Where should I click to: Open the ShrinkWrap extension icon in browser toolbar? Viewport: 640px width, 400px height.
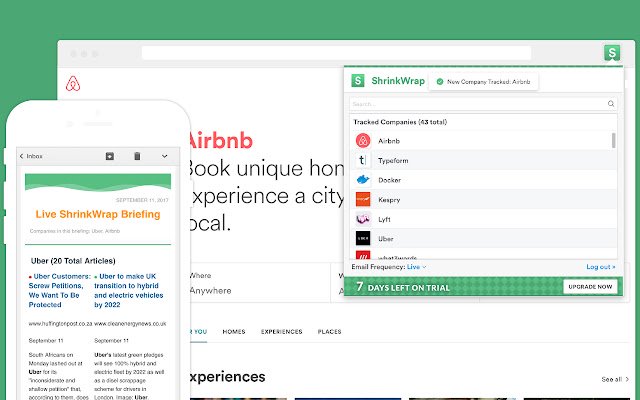coord(612,53)
